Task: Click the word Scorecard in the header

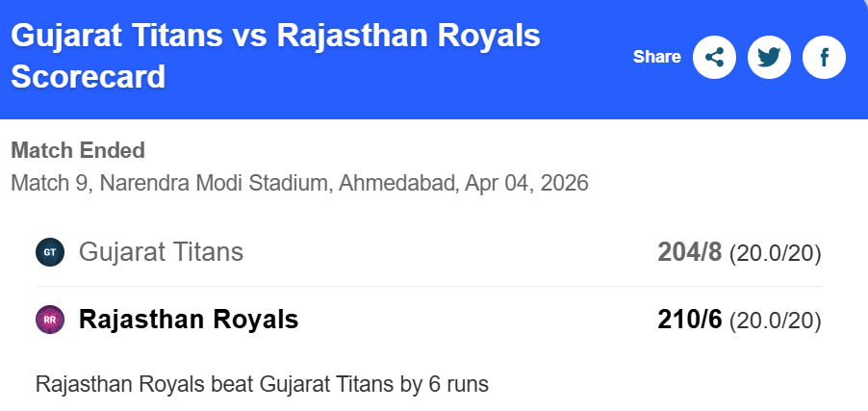Action: pyautogui.click(x=89, y=76)
